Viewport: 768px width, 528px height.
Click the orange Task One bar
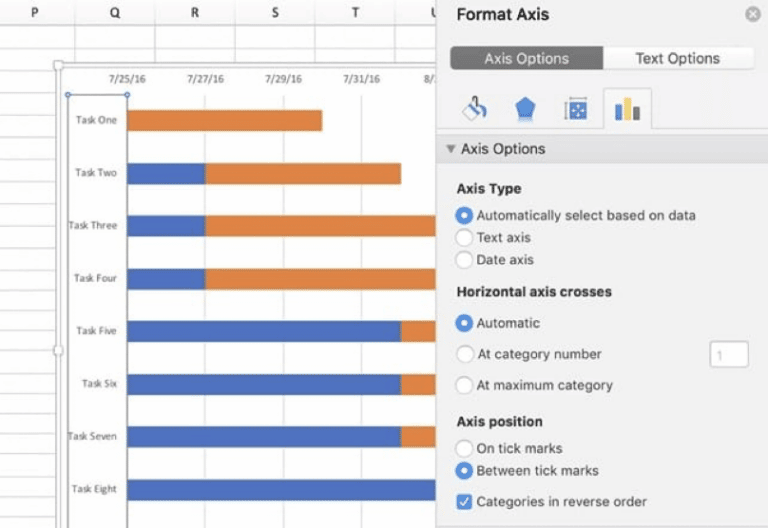[x=224, y=120]
